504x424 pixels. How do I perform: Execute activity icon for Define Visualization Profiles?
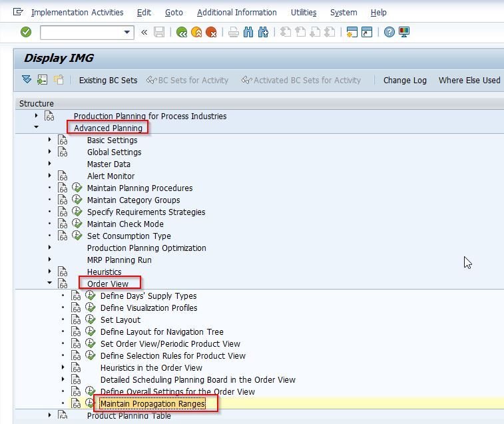pos(91,308)
